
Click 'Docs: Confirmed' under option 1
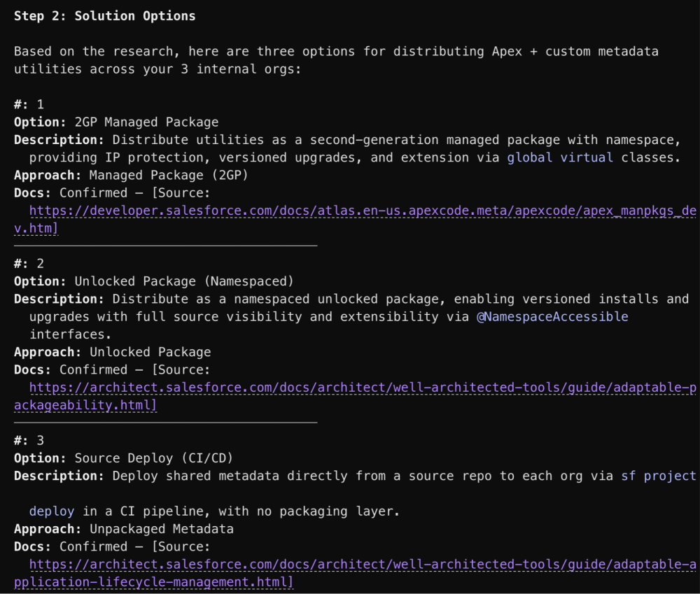pos(71,193)
